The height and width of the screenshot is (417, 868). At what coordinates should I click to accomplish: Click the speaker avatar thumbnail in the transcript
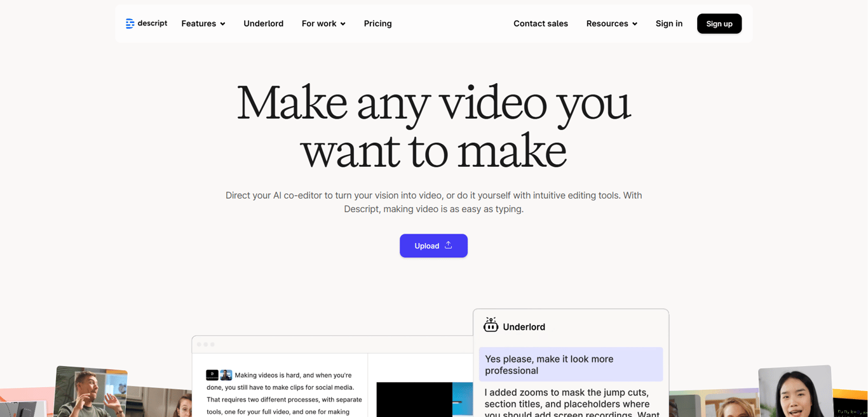point(226,375)
